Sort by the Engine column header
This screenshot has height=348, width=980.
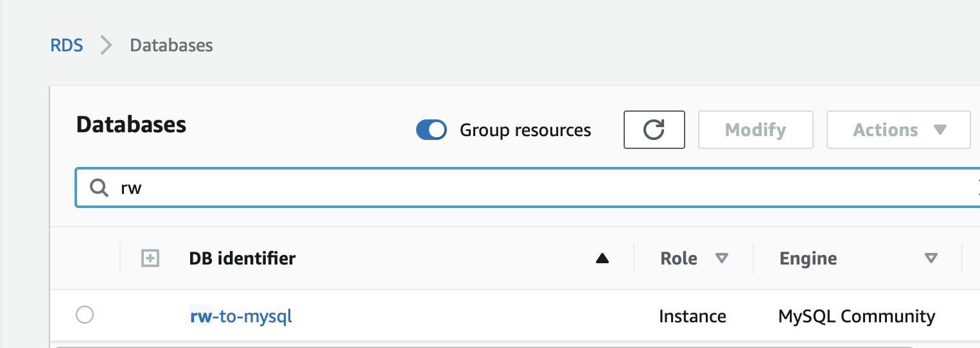coord(808,259)
